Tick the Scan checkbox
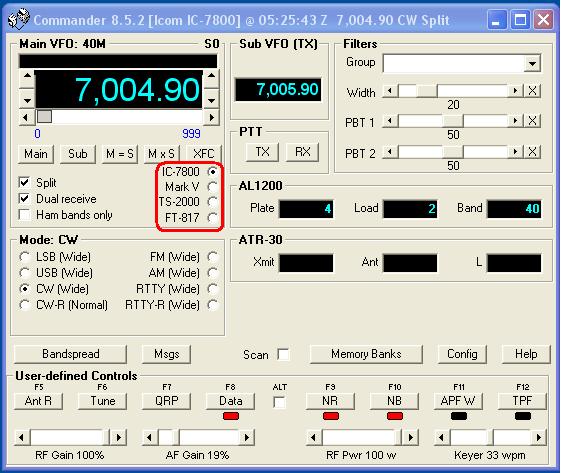Viewport: 562px width, 473px height. (283, 354)
